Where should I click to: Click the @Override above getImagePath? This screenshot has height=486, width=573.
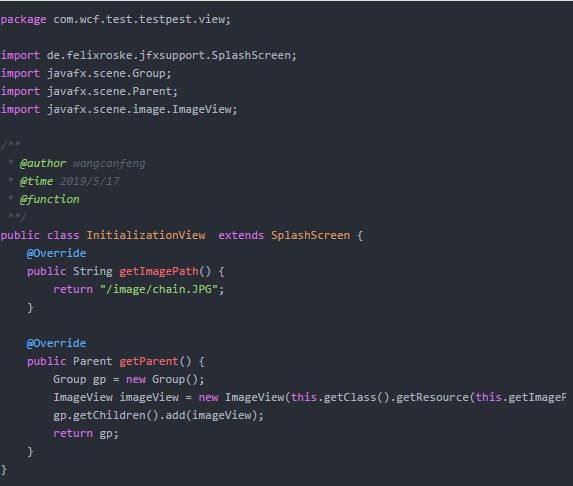click(56, 253)
